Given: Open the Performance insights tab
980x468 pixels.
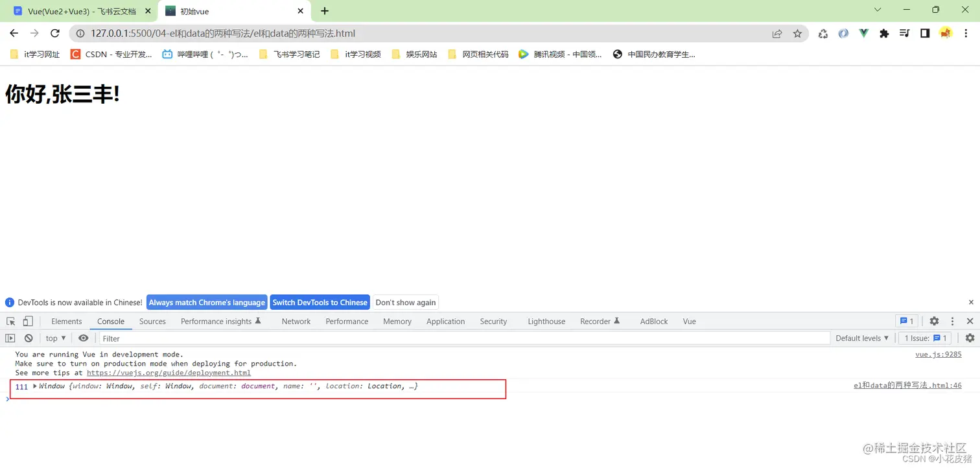Looking at the screenshot, I should pos(220,322).
